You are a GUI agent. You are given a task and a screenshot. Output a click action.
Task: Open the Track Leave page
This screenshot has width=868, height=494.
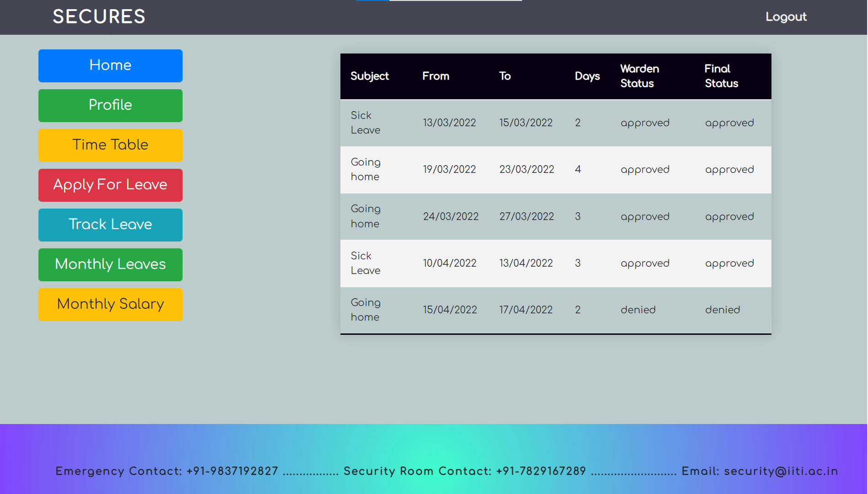110,225
